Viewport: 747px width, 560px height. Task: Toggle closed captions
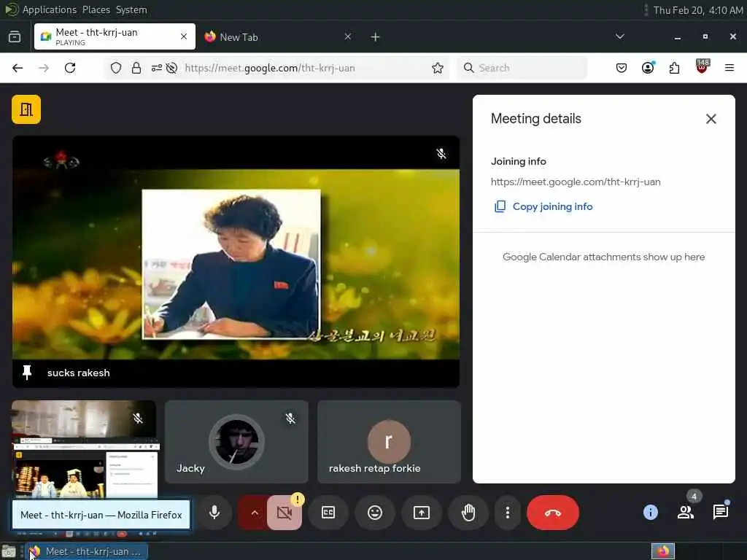(328, 513)
